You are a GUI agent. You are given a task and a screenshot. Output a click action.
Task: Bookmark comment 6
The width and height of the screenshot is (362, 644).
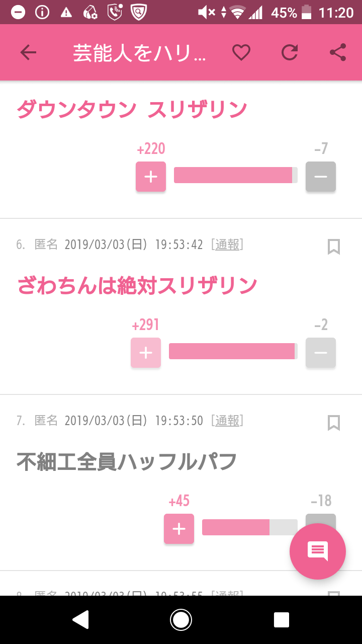(x=334, y=247)
